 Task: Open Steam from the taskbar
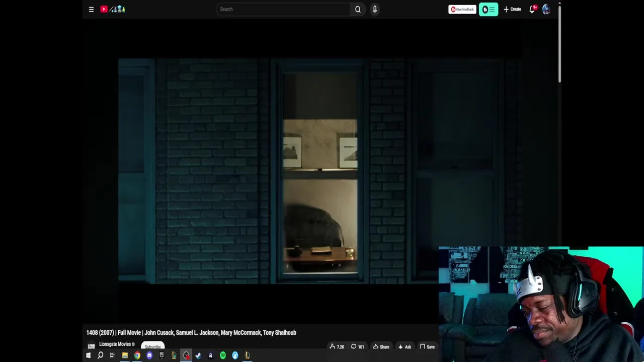[x=198, y=355]
